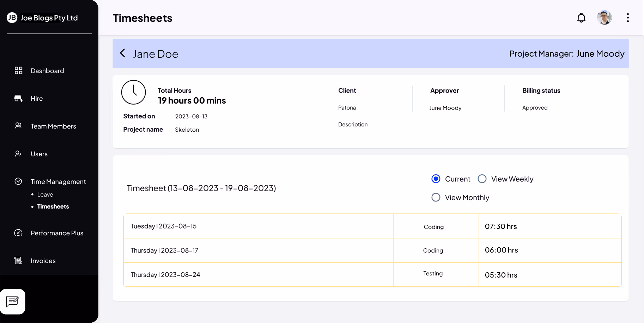Navigate to Users section
The image size is (644, 323).
coord(39,154)
